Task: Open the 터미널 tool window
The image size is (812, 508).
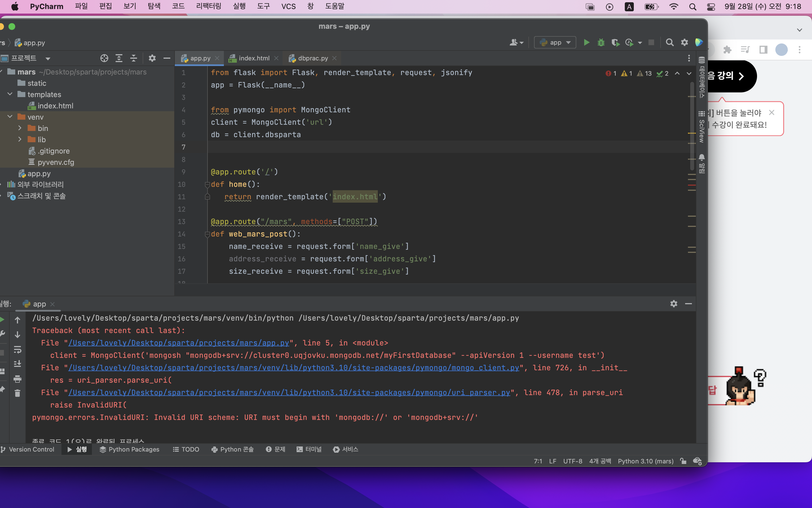Action: point(309,449)
